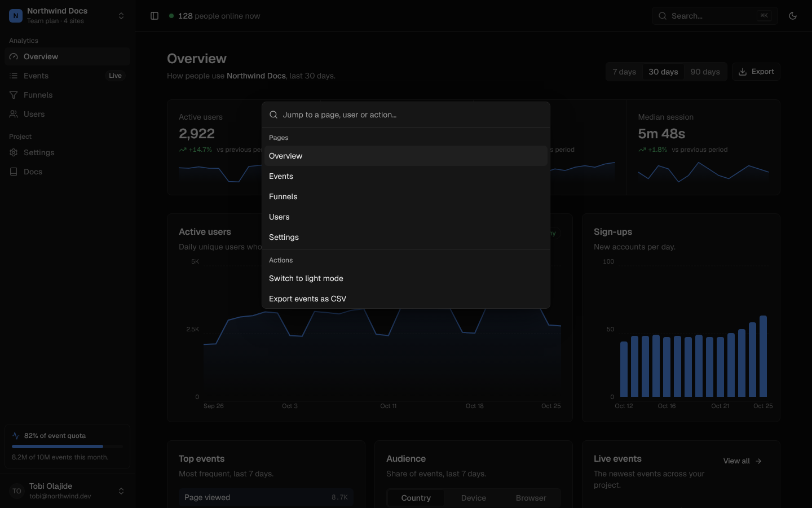Click the search magnifier in command palette

[273, 115]
